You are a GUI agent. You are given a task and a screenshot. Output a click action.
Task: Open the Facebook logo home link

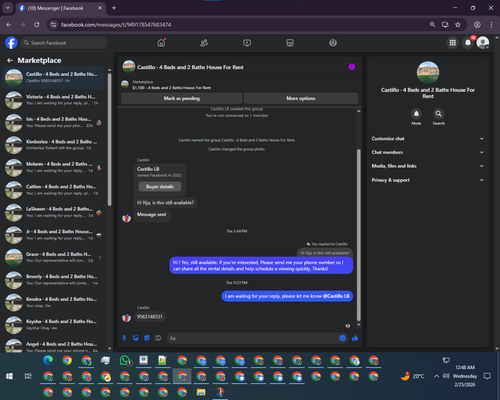[11, 43]
